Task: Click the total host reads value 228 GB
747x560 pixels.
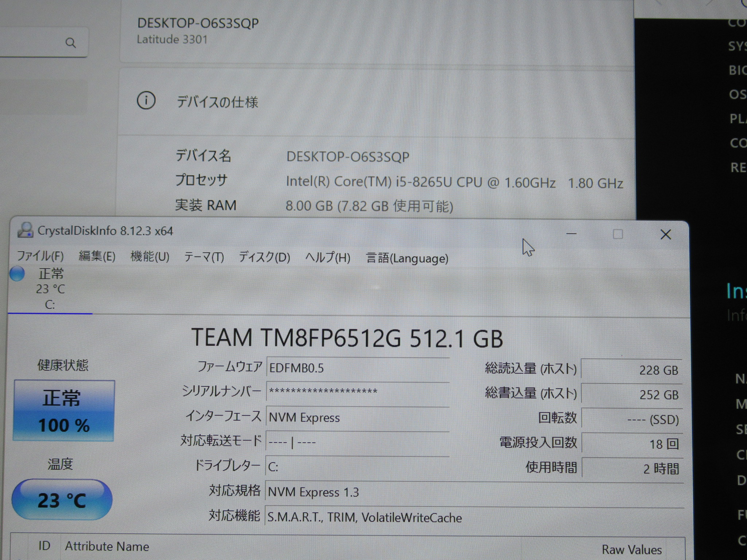Action: (631, 370)
